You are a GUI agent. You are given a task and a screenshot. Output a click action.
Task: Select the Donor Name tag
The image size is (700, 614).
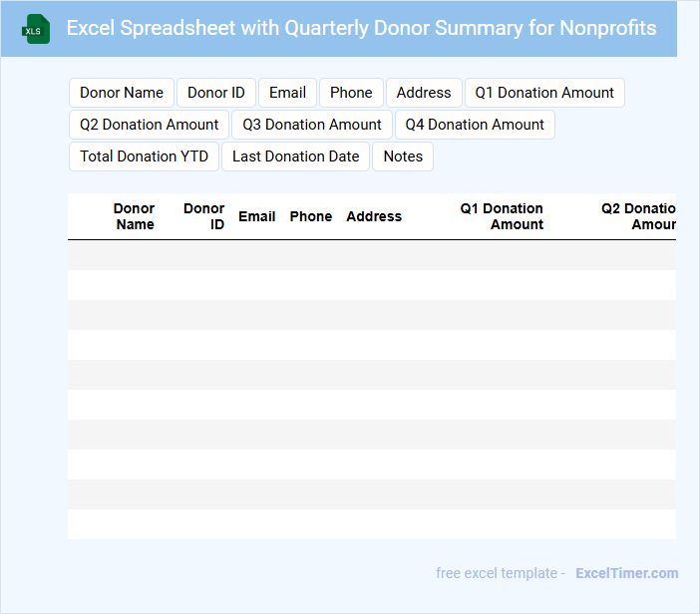(x=122, y=93)
